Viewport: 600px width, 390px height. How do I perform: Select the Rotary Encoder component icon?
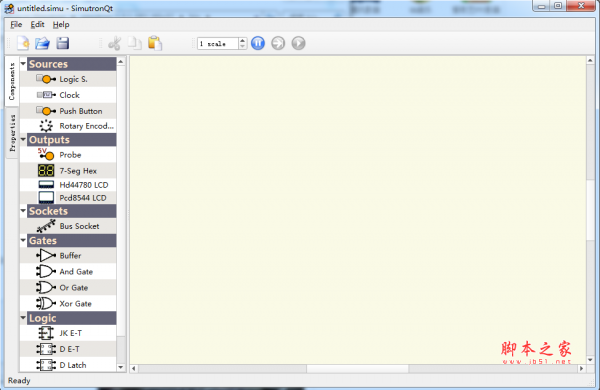(x=46, y=126)
